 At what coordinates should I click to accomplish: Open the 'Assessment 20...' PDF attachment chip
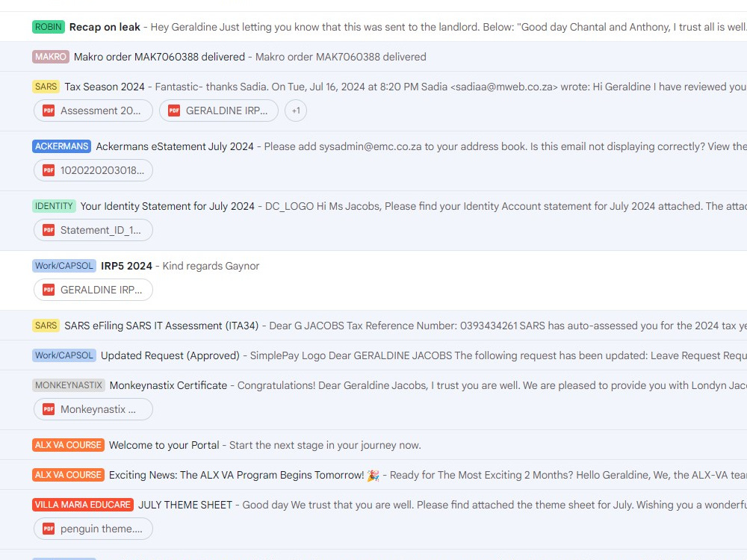tap(93, 111)
